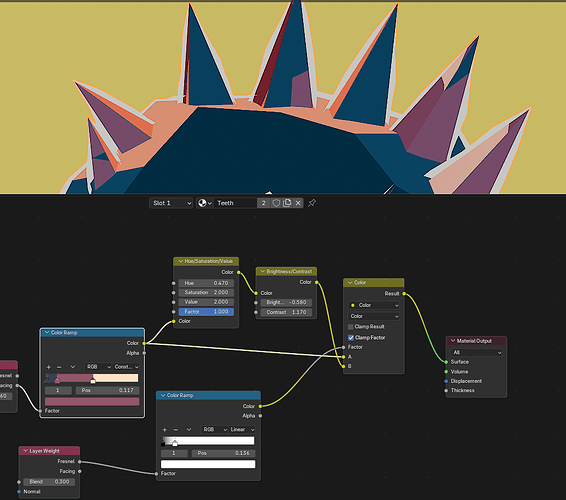
Task: Click Color output socket of lower Color Ramp
Action: click(260, 406)
